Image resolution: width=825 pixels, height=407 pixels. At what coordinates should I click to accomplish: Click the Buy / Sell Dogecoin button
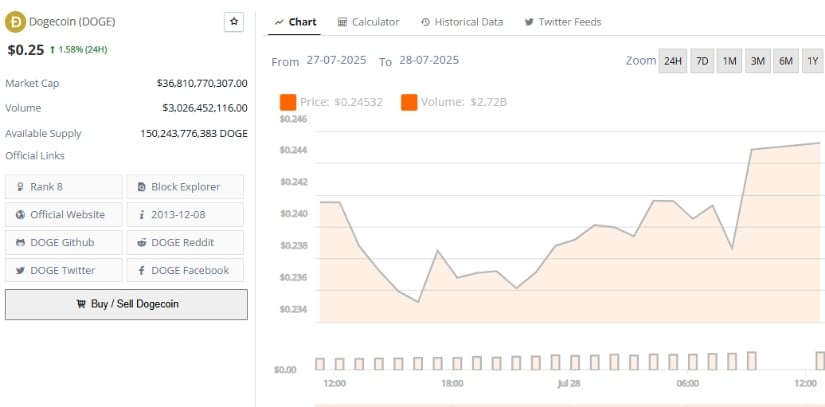pyautogui.click(x=126, y=304)
